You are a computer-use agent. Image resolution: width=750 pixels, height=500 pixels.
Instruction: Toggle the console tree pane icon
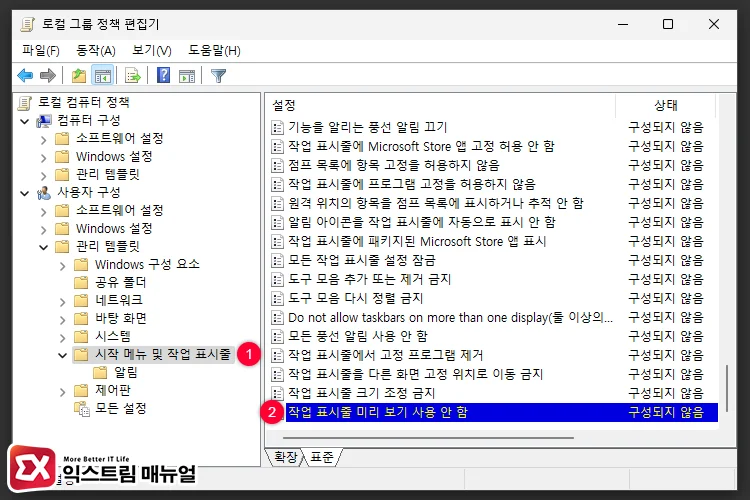[103, 76]
